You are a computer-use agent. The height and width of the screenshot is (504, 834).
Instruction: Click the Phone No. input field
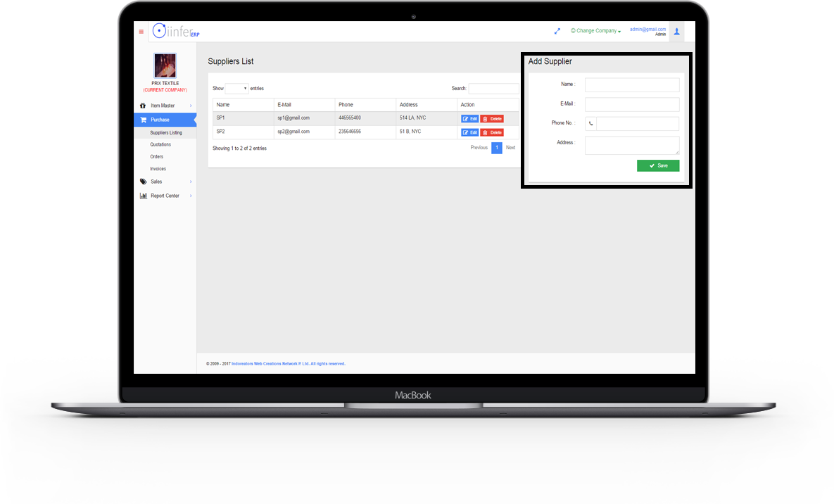[638, 123]
